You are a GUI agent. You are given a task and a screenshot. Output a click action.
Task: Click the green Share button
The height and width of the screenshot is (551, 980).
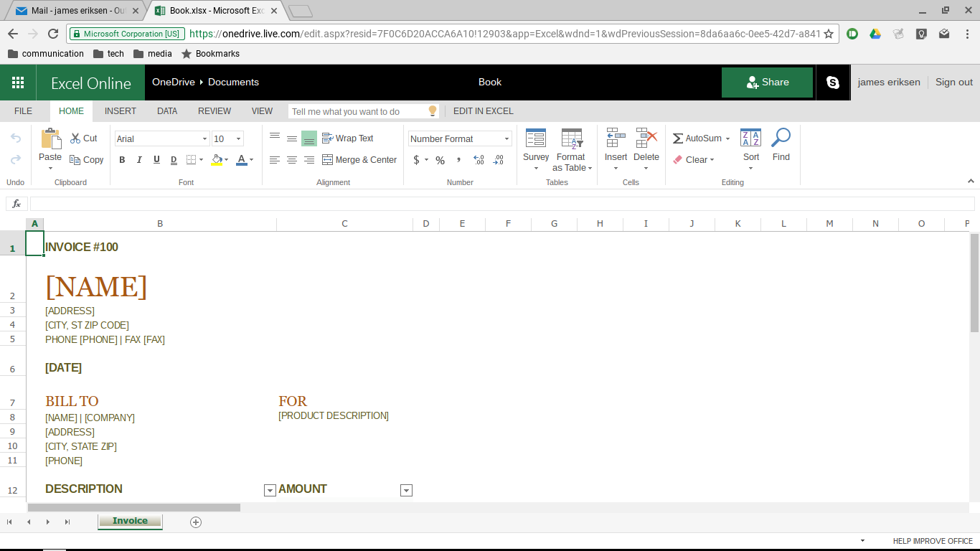click(767, 83)
